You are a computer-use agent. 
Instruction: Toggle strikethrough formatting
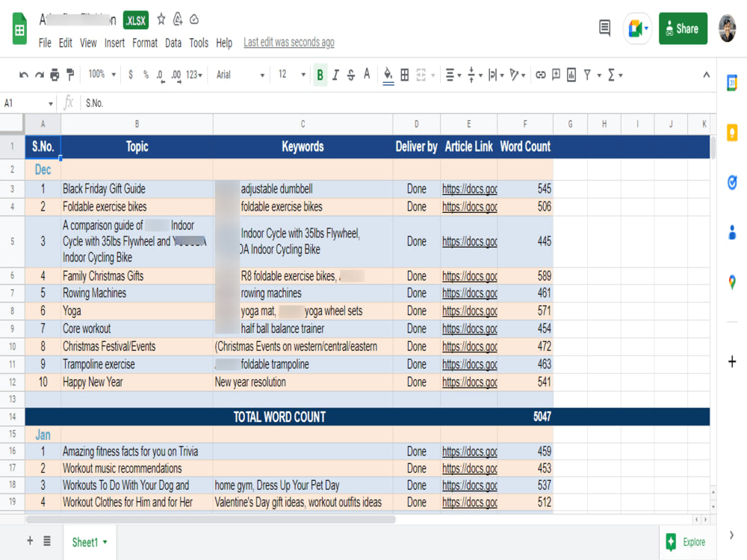click(351, 75)
